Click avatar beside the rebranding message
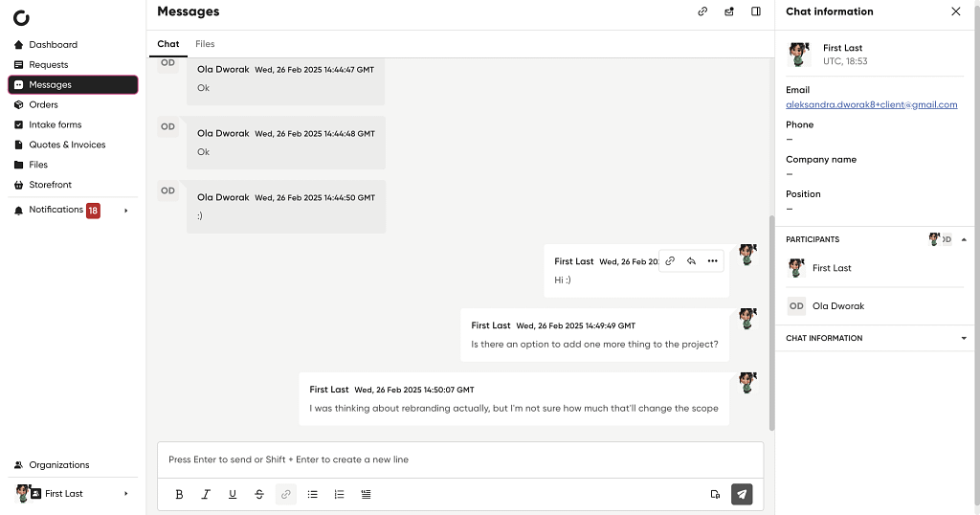This screenshot has height=515, width=980. pyautogui.click(x=747, y=383)
